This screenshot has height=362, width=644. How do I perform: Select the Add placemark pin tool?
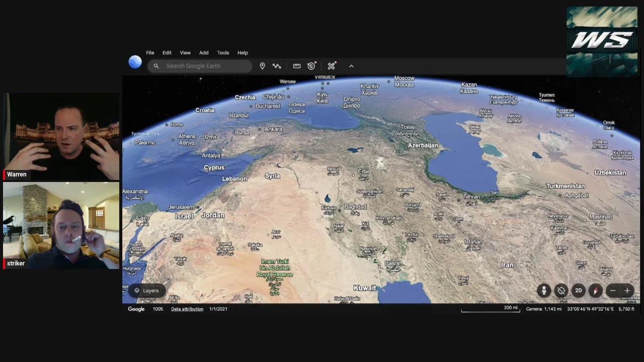pyautogui.click(x=262, y=66)
